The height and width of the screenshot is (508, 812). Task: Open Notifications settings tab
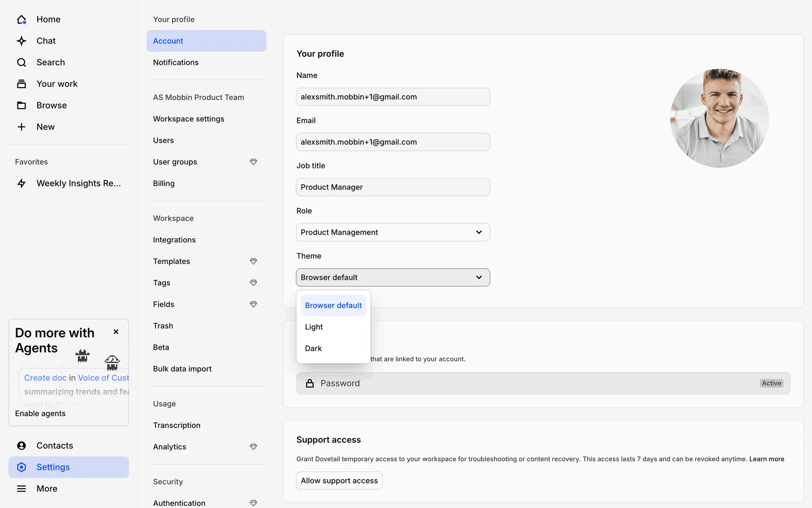[176, 63]
